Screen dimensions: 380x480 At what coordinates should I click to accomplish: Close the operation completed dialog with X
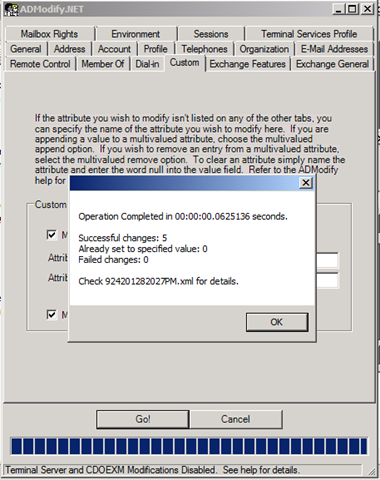tap(306, 183)
